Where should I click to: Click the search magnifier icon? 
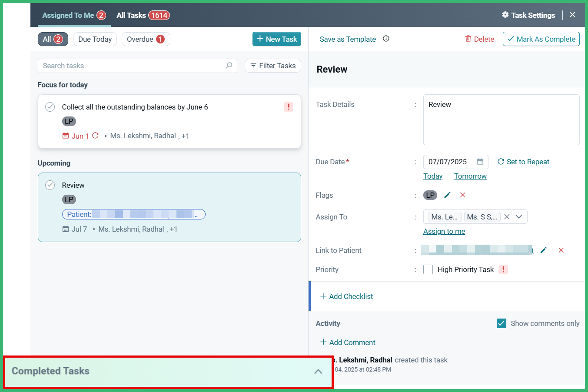pyautogui.click(x=229, y=66)
